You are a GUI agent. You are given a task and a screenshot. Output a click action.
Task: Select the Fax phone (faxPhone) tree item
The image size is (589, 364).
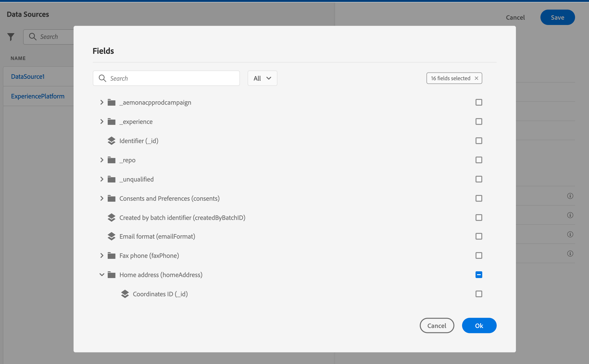click(149, 256)
